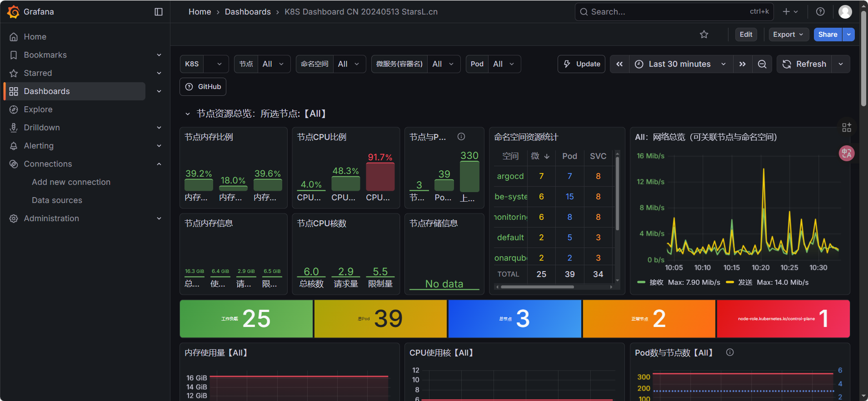The width and height of the screenshot is (868, 401).
Task: Shift time range forward with double-right arrows
Action: [743, 64]
